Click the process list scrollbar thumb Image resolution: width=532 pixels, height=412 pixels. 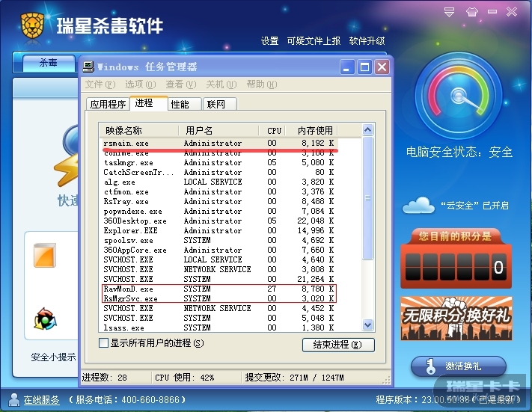click(x=368, y=197)
